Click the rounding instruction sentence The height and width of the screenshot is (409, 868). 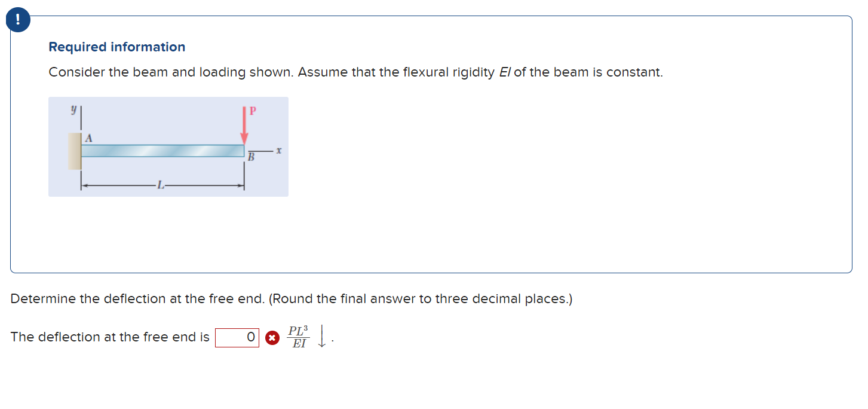pyautogui.click(x=292, y=298)
